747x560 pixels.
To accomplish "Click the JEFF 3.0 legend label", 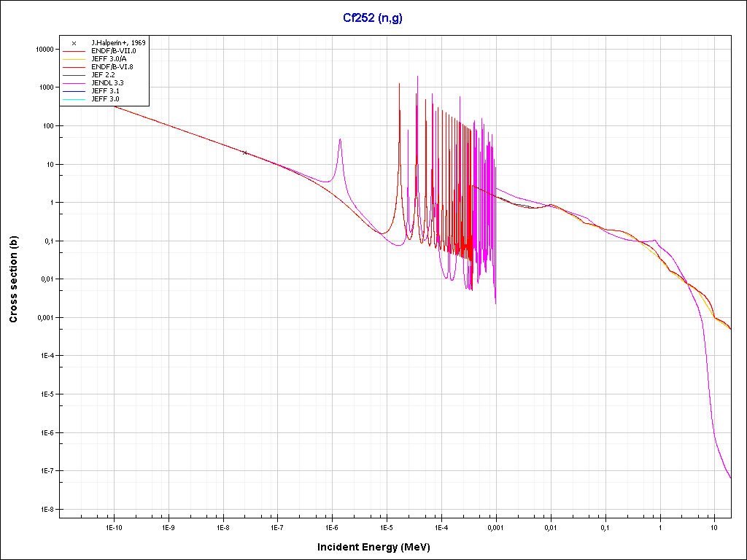I will click(105, 99).
